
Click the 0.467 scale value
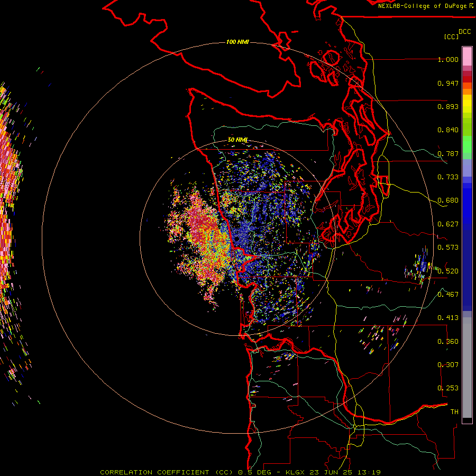pos(448,295)
